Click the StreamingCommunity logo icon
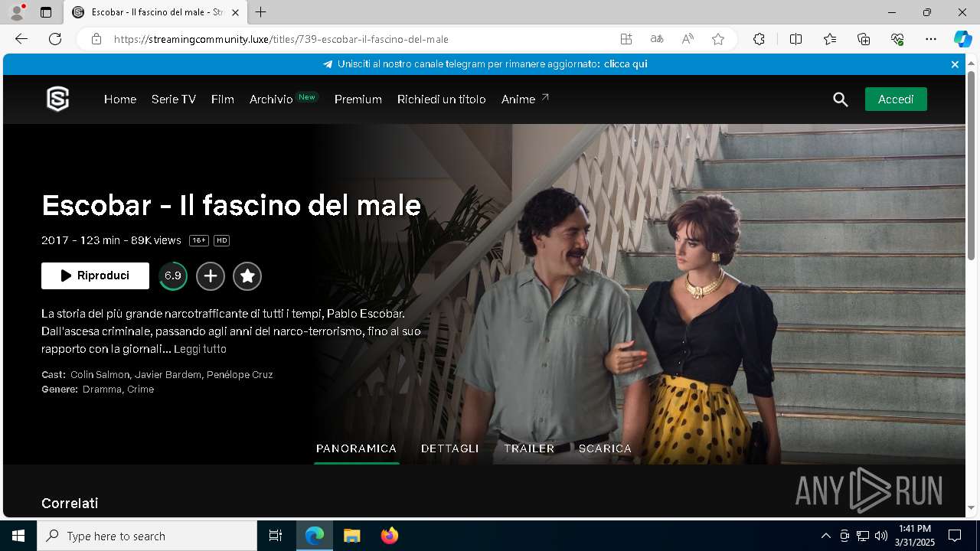Screen dimensions: 980x551 point(58,99)
